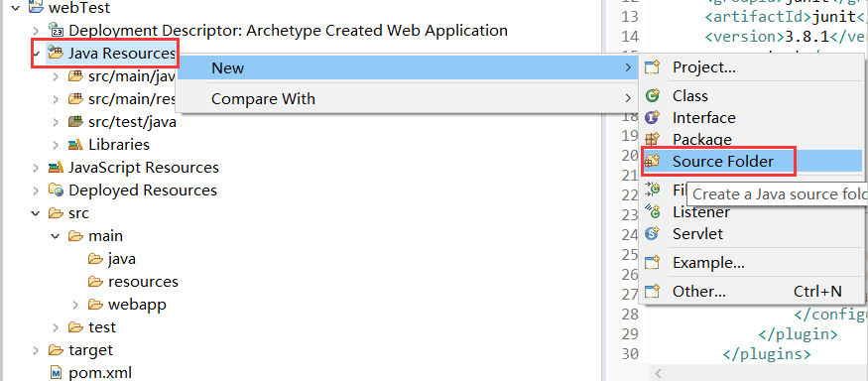Viewport: 868px width, 381px height.
Task: Click the Libraries books icon
Action: (75, 145)
